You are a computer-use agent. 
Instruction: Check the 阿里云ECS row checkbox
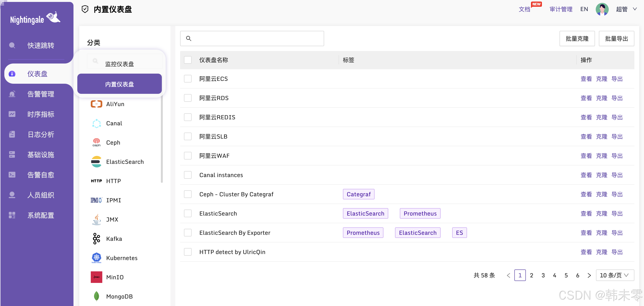188,79
